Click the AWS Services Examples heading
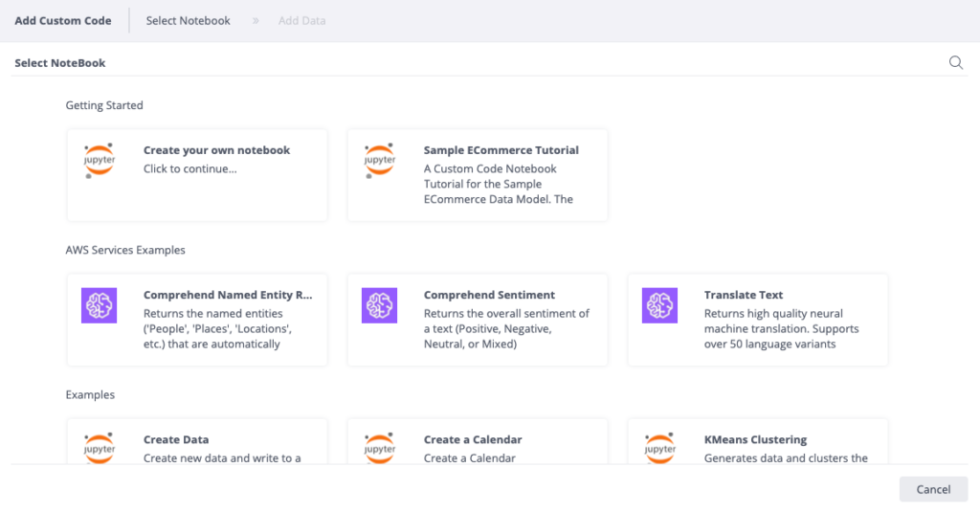 click(125, 250)
